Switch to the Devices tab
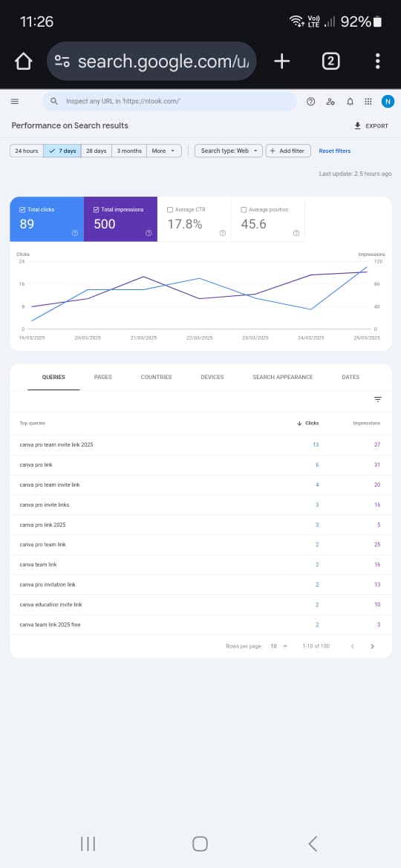401x868 pixels. [212, 377]
